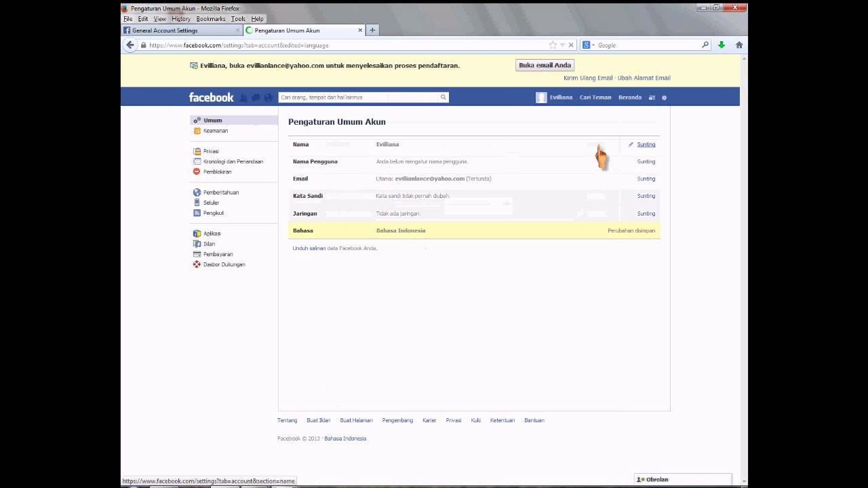Open the Edit menu

[x=143, y=19]
